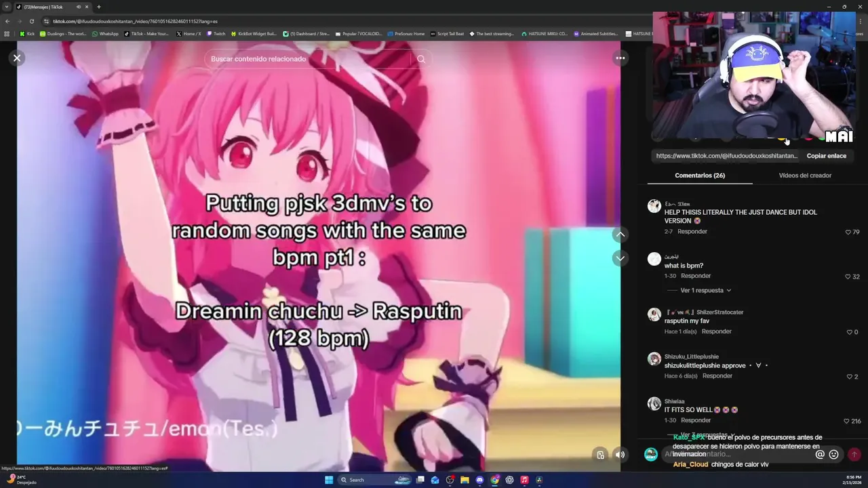The height and width of the screenshot is (488, 868).
Task: Like the 'shizukulittleplushie approve' comment
Action: pyautogui.click(x=850, y=377)
